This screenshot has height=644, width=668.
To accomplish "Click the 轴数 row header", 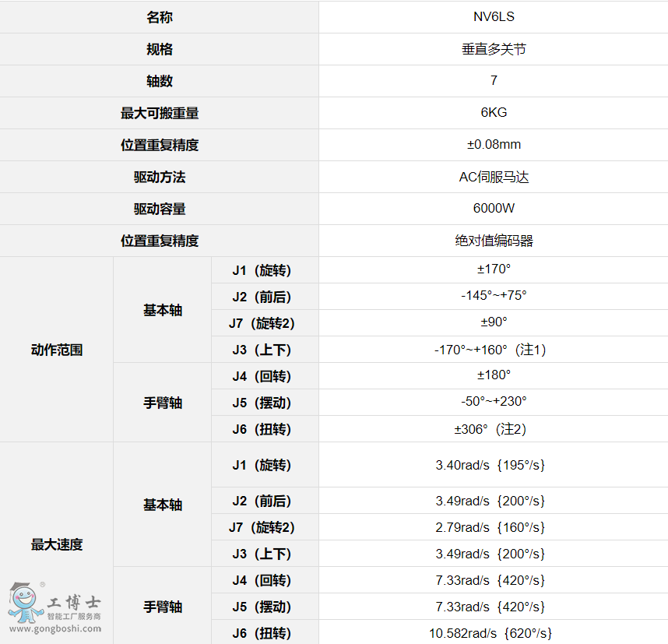I will [x=159, y=81].
